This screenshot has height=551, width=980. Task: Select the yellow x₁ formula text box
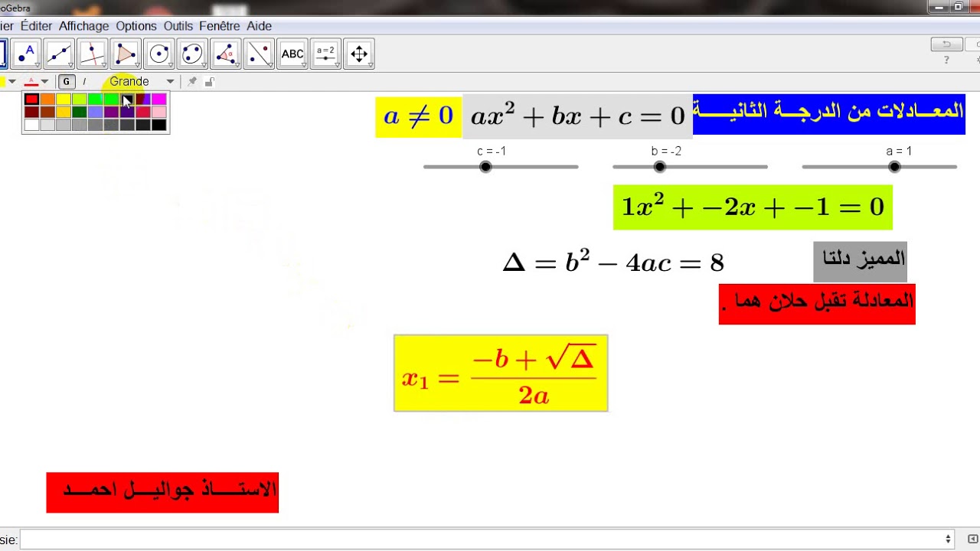point(501,373)
